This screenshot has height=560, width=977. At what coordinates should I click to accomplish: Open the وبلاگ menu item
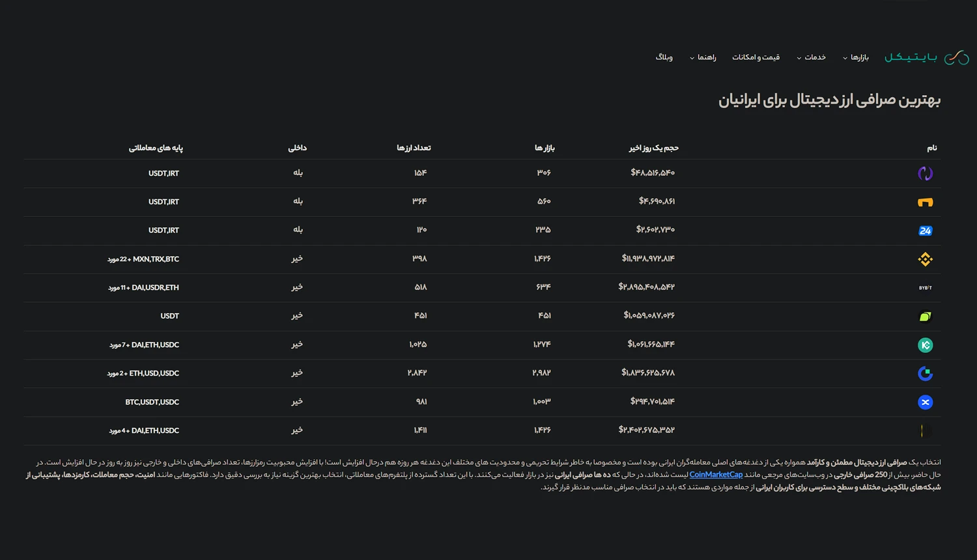pos(664,57)
